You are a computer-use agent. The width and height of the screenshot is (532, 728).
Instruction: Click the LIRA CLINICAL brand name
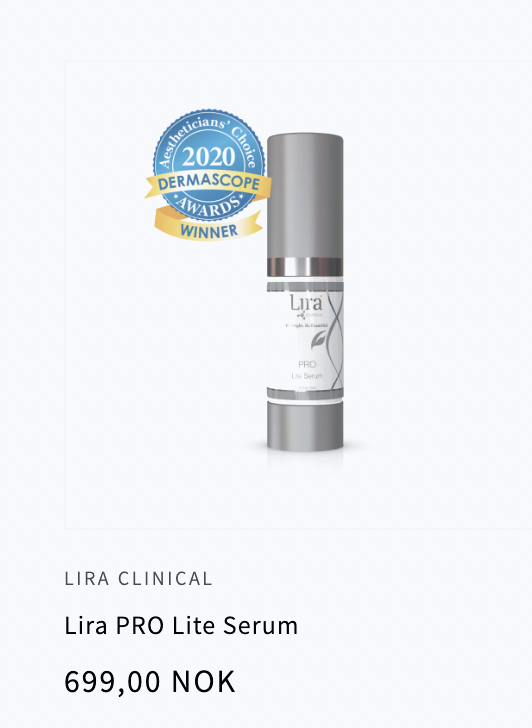click(138, 578)
